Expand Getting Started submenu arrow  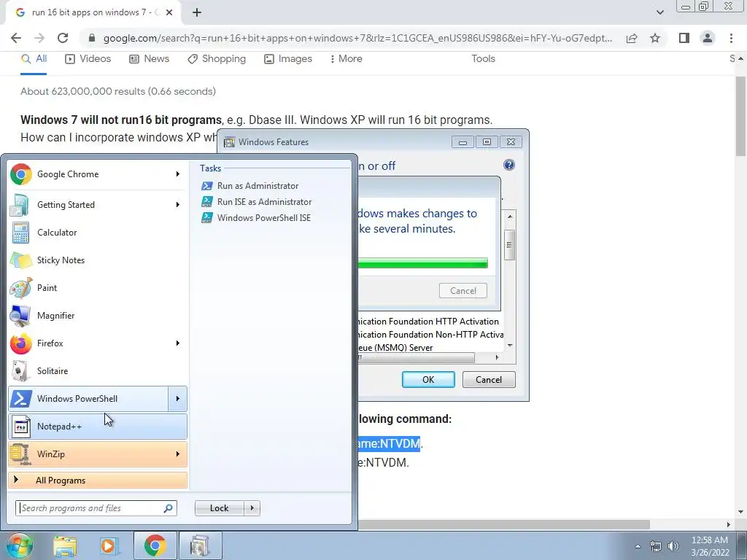tap(178, 205)
